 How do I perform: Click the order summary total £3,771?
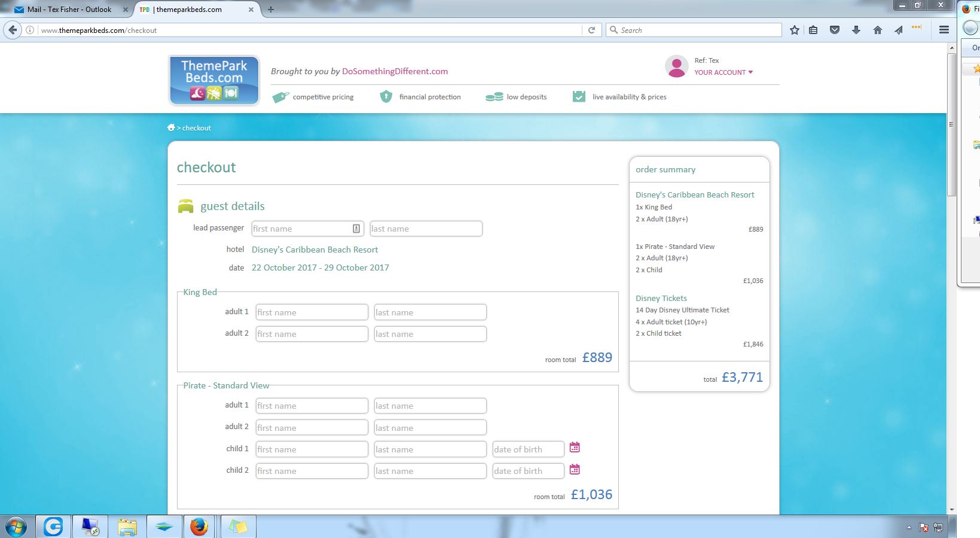pyautogui.click(x=742, y=377)
